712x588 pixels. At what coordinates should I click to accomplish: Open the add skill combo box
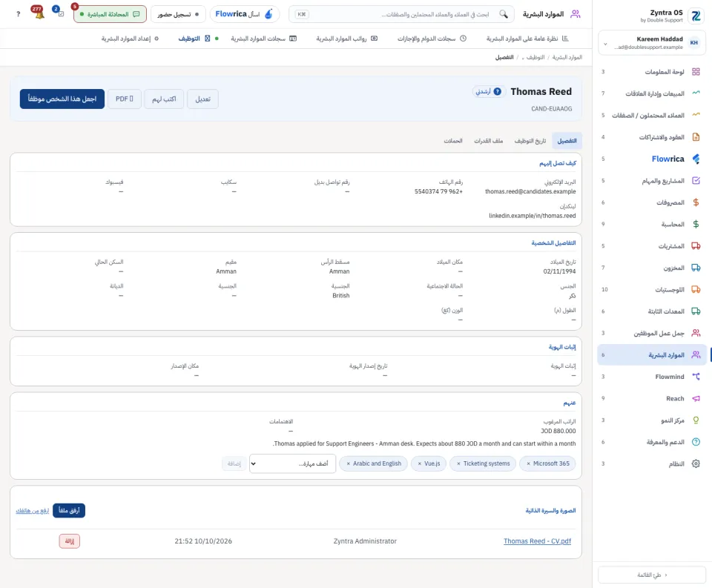click(x=292, y=463)
